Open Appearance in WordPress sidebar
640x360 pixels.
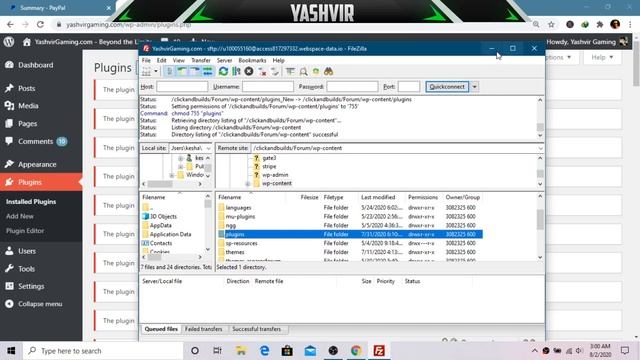click(x=37, y=164)
